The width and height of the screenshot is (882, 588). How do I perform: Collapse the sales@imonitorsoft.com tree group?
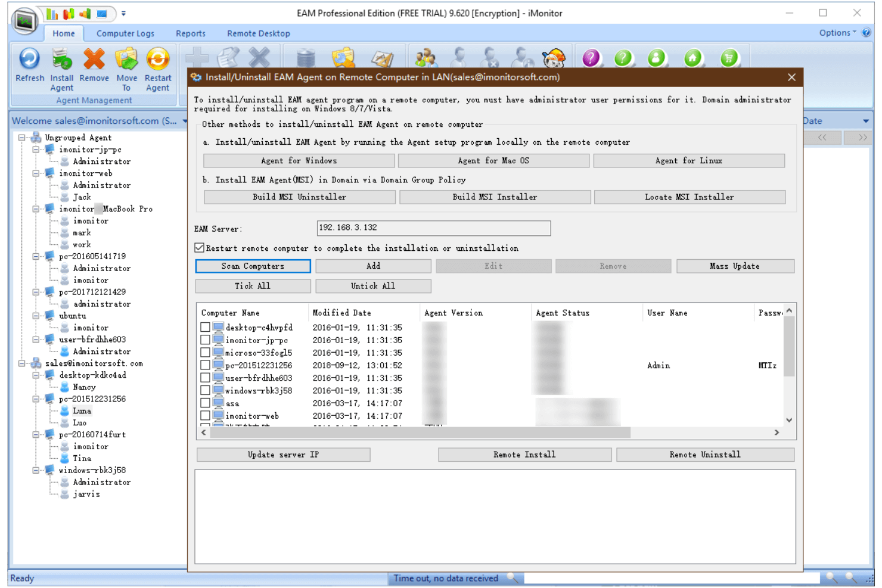pyautogui.click(x=22, y=363)
